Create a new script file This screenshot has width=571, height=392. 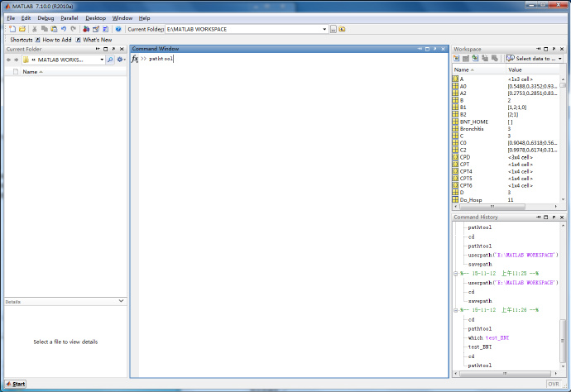click(x=12, y=29)
